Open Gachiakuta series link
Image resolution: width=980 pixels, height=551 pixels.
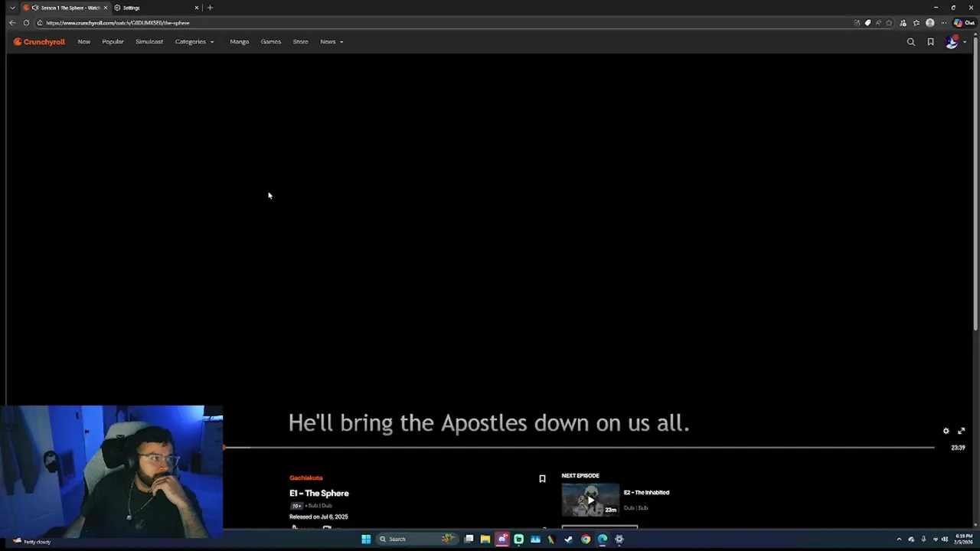[x=306, y=478]
